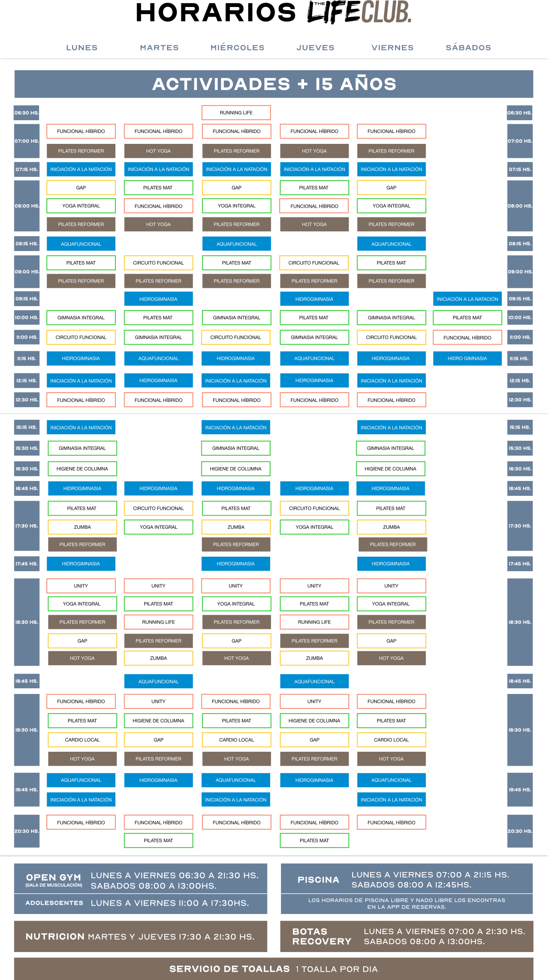The width and height of the screenshot is (548, 980).
Task: Open the SÁBADOS day header
Action: click(468, 48)
